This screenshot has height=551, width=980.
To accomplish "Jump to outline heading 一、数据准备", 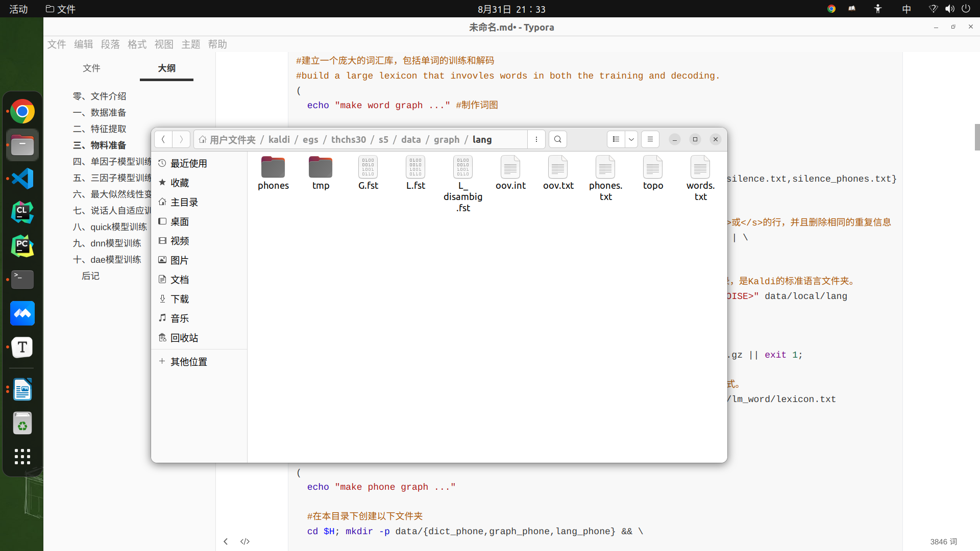I will coord(100,113).
